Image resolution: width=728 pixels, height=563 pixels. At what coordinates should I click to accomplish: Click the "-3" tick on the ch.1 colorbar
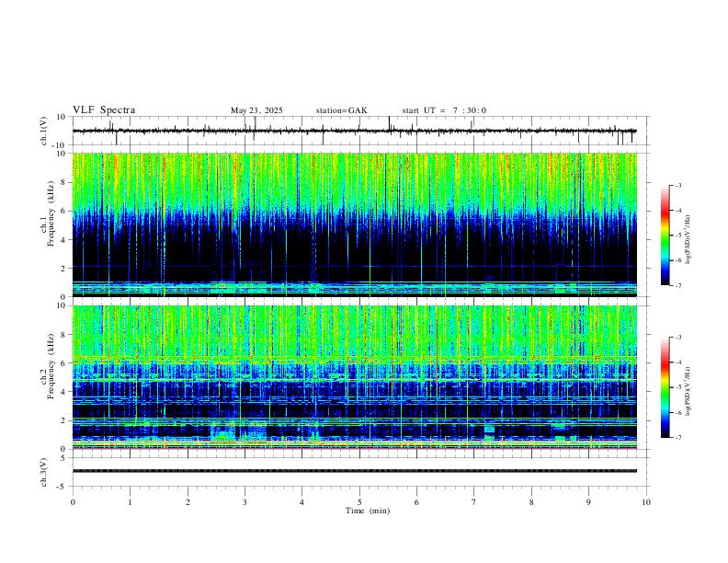[677, 185]
